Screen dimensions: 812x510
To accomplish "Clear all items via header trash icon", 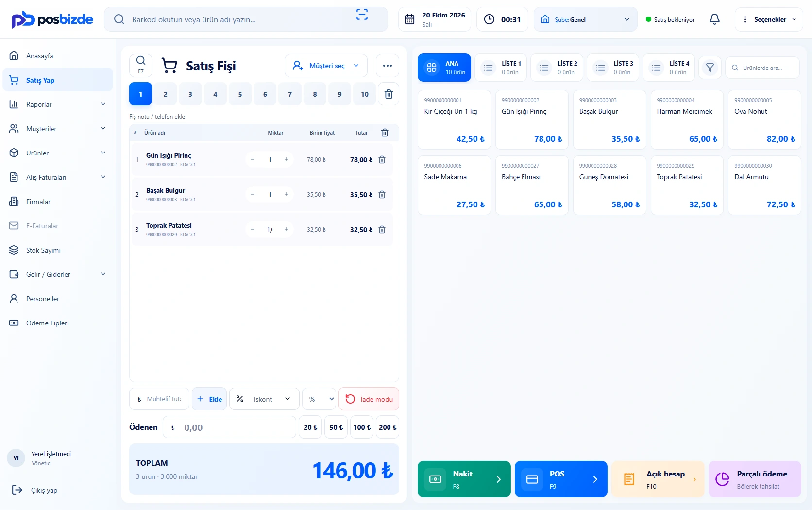I will pos(385,133).
